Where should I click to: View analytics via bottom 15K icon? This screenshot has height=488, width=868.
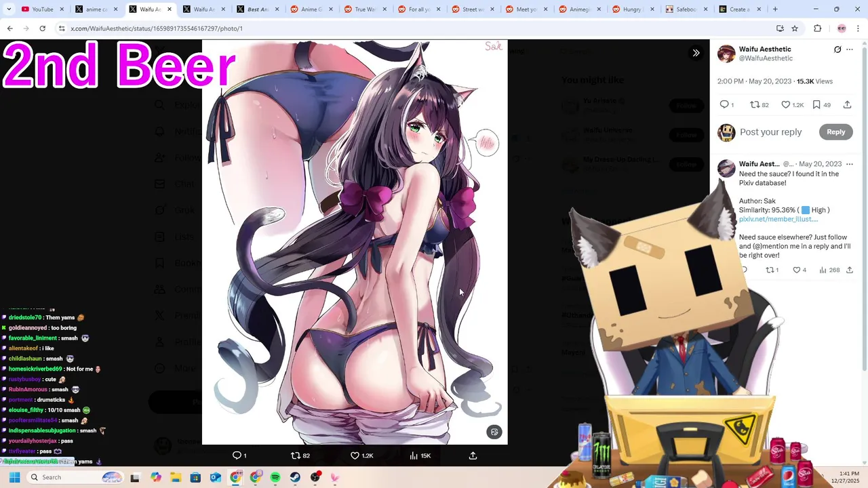pos(420,455)
